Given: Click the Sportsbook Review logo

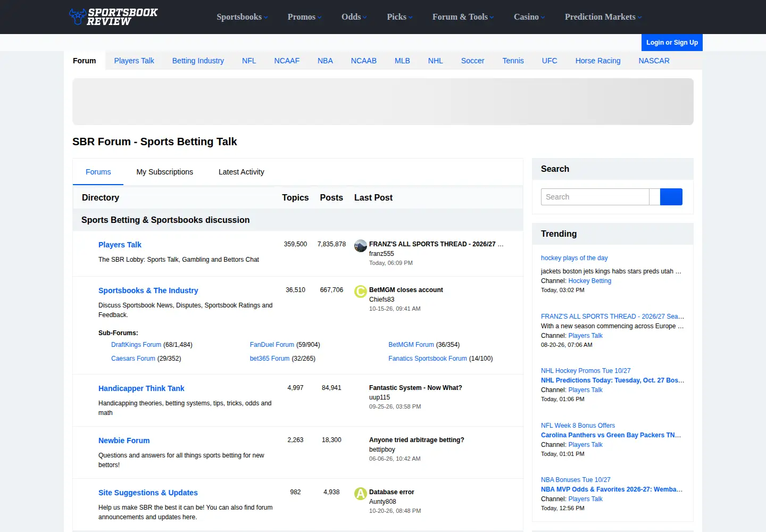Looking at the screenshot, I should [113, 16].
